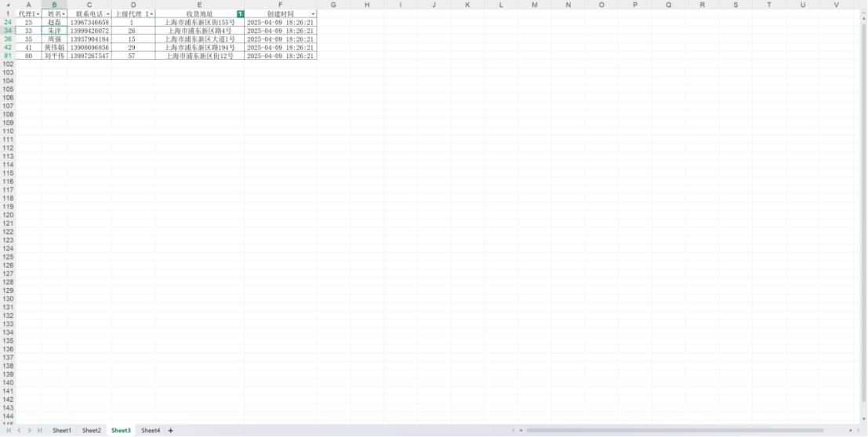The height and width of the screenshot is (437, 868).
Task: Jump to the last sheet tab arrow
Action: tap(39, 431)
